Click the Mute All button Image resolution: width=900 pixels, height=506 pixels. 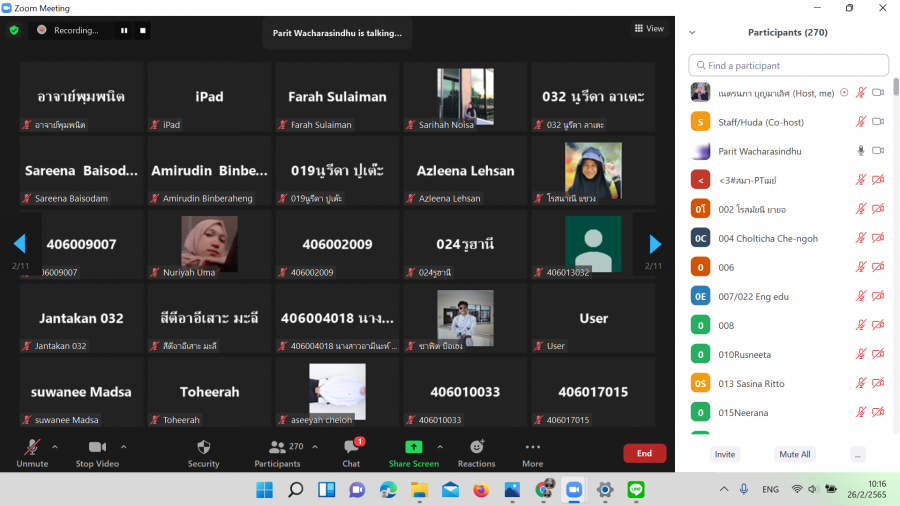794,454
